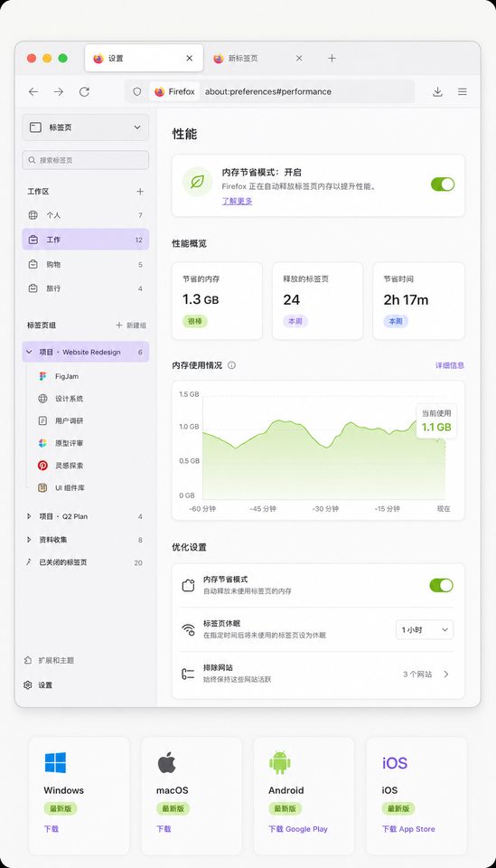Screen dimensions: 496x868
Task: Add a workspace with plus beside 工作区
Action: tap(140, 192)
